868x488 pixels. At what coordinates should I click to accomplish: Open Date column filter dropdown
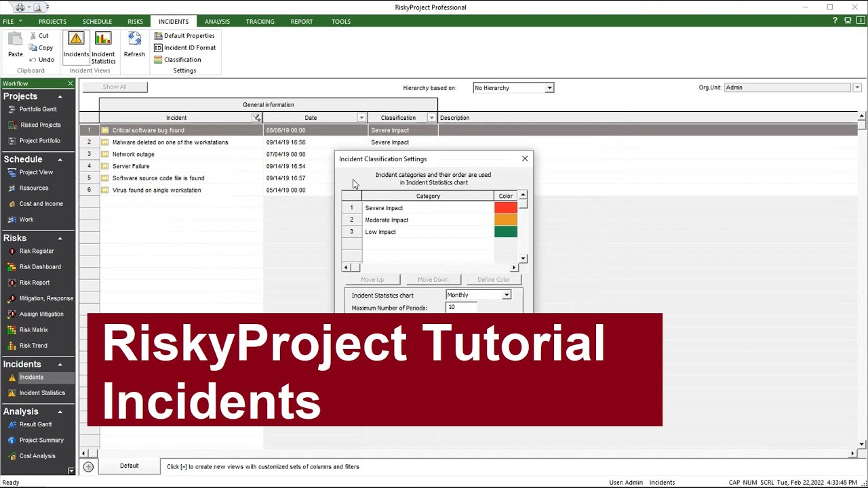(x=361, y=118)
